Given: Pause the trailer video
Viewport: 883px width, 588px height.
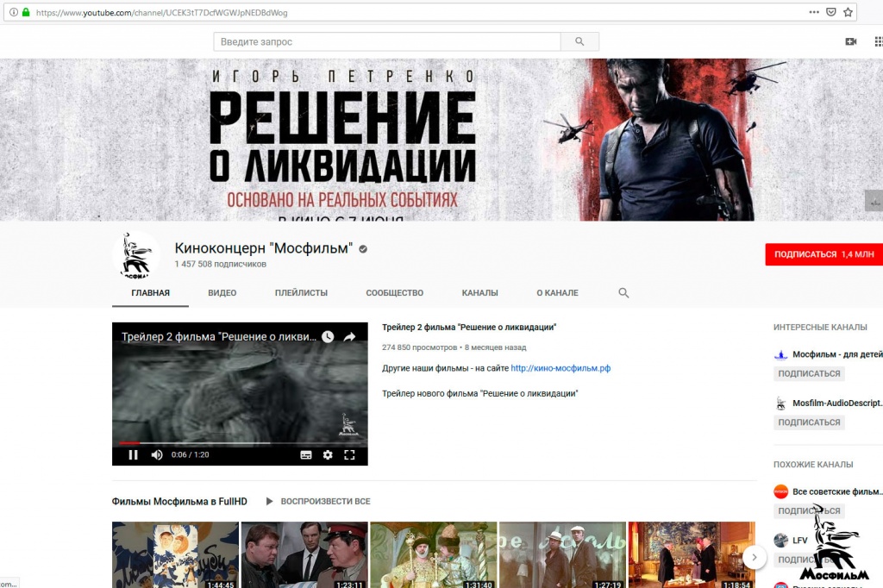Looking at the screenshot, I should 133,454.
